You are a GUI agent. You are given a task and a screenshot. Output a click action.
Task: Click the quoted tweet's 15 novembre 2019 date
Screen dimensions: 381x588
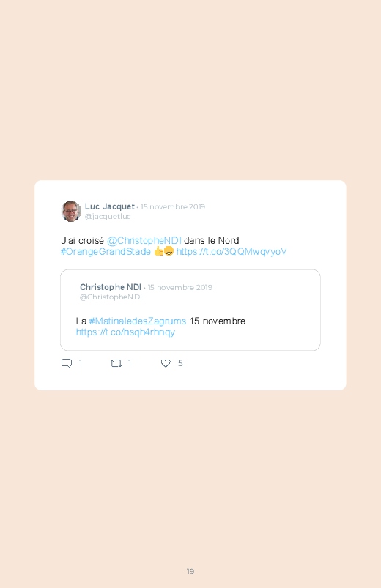pyautogui.click(x=180, y=288)
